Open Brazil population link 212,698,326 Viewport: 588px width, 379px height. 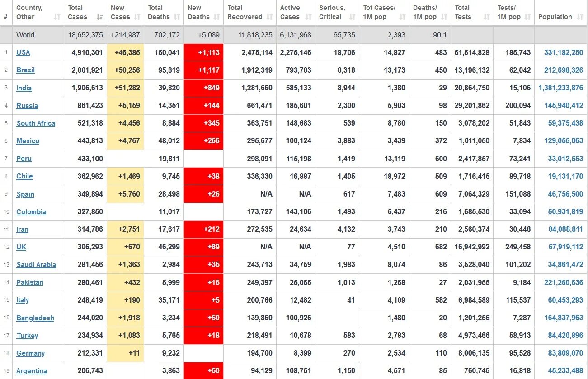564,70
